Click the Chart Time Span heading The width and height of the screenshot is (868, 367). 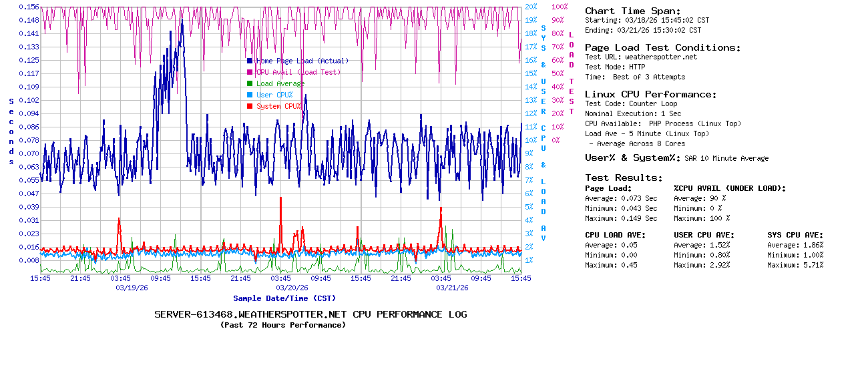(x=632, y=11)
